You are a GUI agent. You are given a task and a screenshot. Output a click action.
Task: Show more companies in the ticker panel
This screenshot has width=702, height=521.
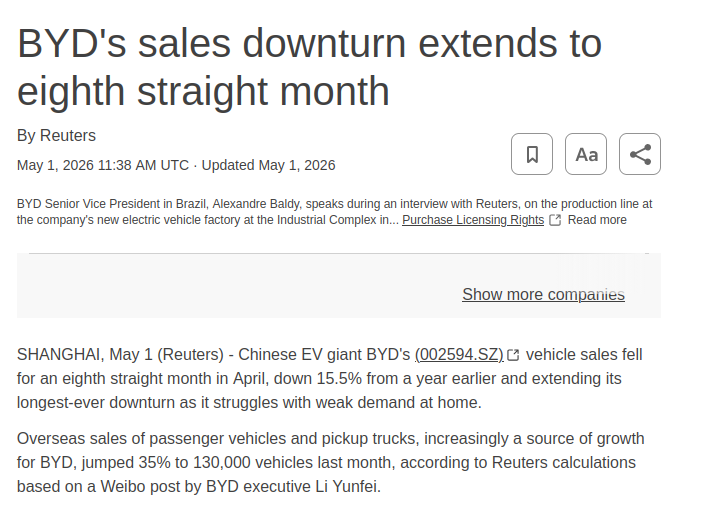pos(544,295)
